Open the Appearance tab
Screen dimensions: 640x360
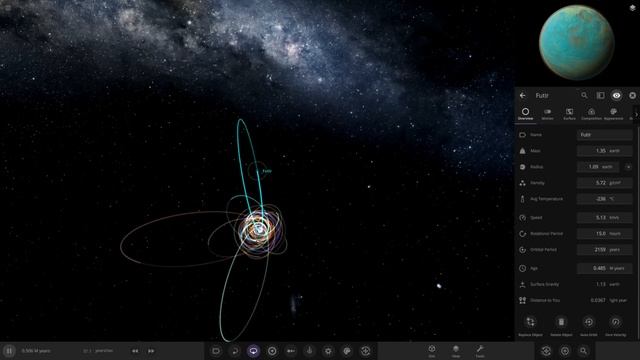click(613, 114)
